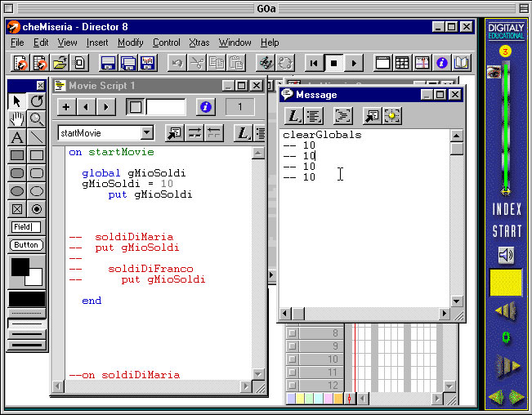Open the Stage window icon
Image resolution: width=532 pixels, height=415 pixels.
point(382,63)
